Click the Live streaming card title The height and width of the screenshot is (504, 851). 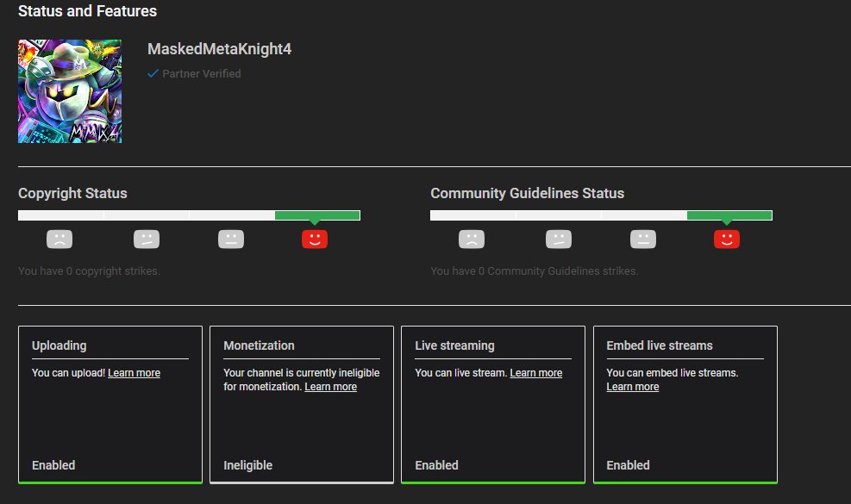[x=454, y=345]
